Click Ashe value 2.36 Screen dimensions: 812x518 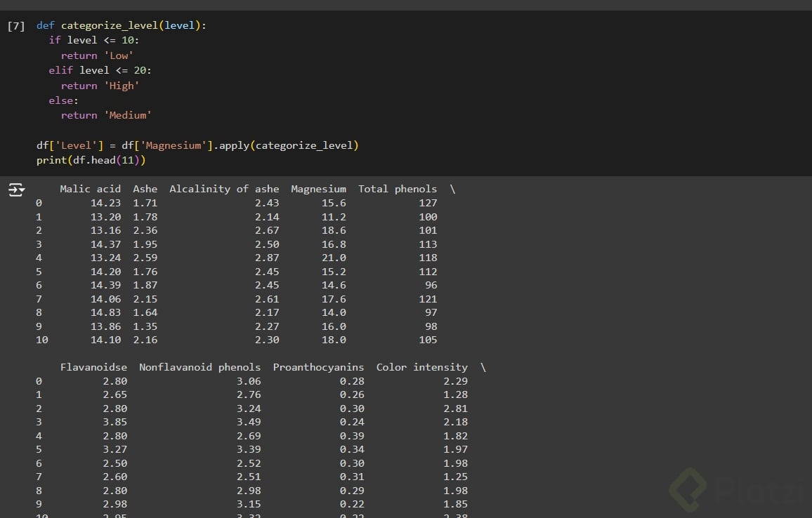tap(145, 230)
